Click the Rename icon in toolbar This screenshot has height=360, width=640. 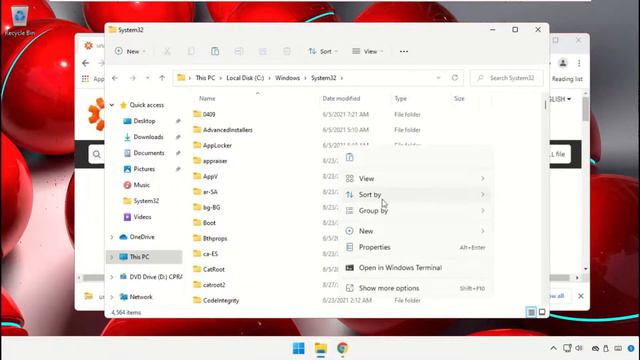(239, 51)
